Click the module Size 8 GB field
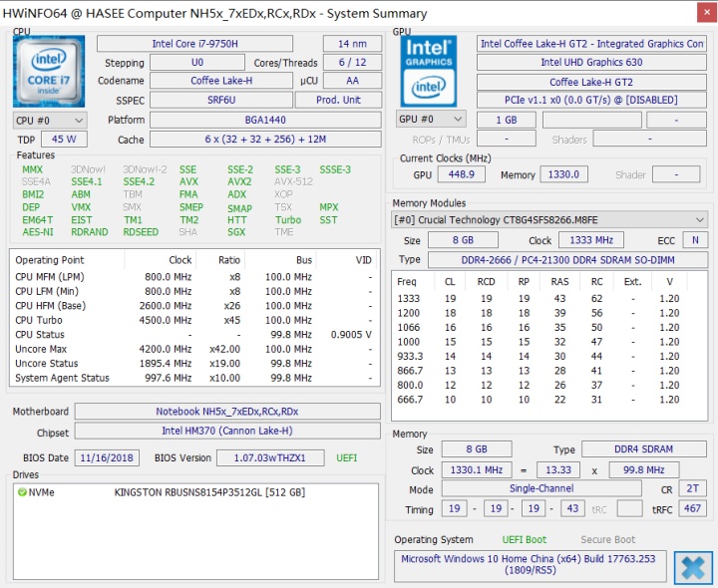 (463, 240)
